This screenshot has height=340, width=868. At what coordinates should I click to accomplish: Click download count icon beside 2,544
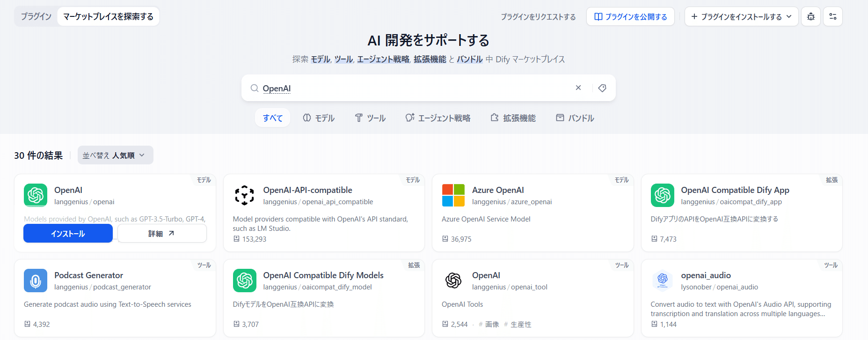[x=445, y=324]
